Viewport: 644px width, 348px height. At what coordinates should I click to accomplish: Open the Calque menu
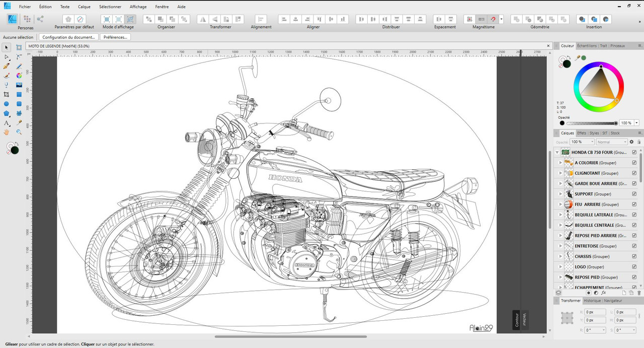point(84,7)
